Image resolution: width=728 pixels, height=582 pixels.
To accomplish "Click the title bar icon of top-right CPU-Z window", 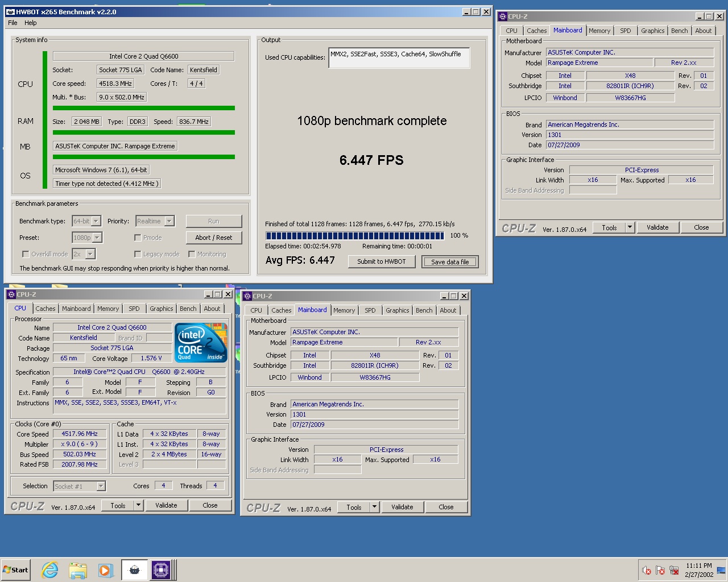I will (x=503, y=16).
